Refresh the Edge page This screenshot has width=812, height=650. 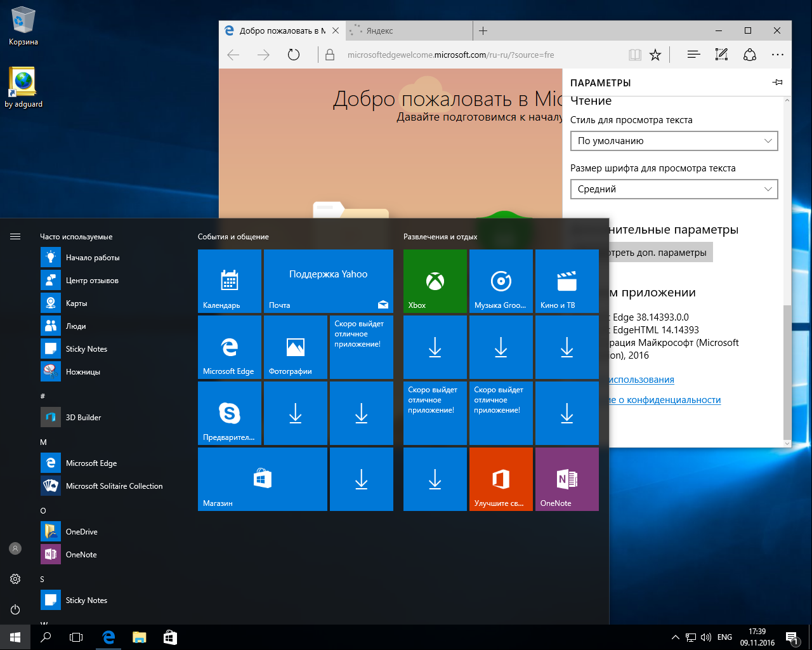pyautogui.click(x=294, y=55)
